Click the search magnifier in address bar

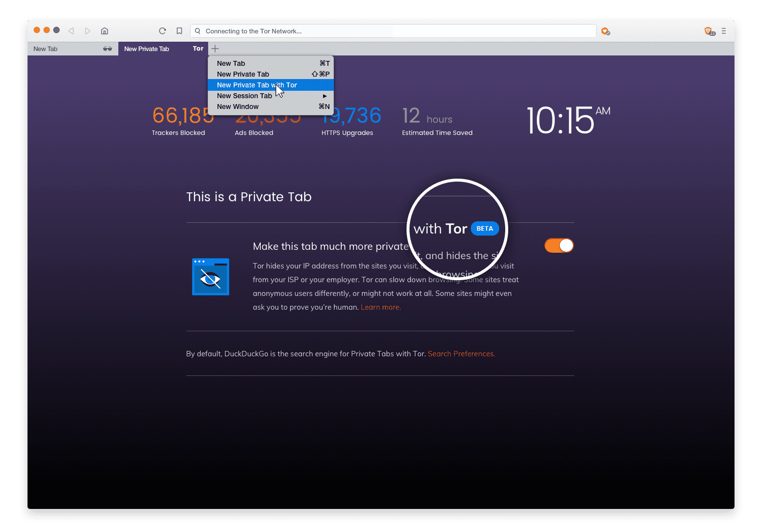coord(198,31)
